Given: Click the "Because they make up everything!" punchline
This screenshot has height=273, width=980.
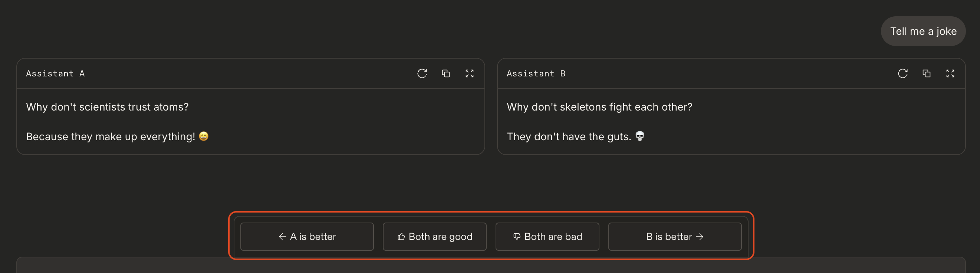Looking at the screenshot, I should (x=110, y=136).
